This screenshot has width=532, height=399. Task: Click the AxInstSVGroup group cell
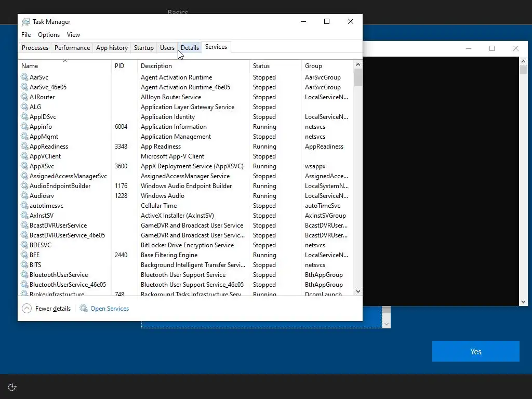(325, 216)
